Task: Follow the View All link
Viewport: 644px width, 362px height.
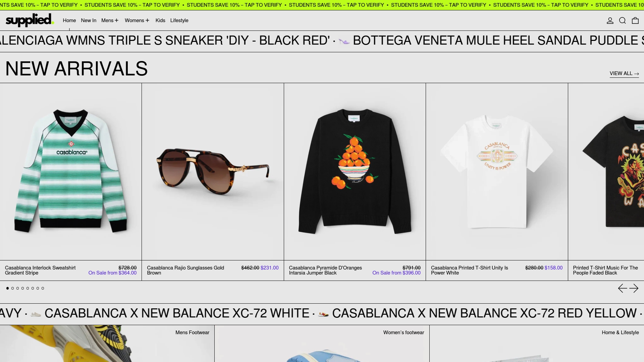Action: [624, 73]
